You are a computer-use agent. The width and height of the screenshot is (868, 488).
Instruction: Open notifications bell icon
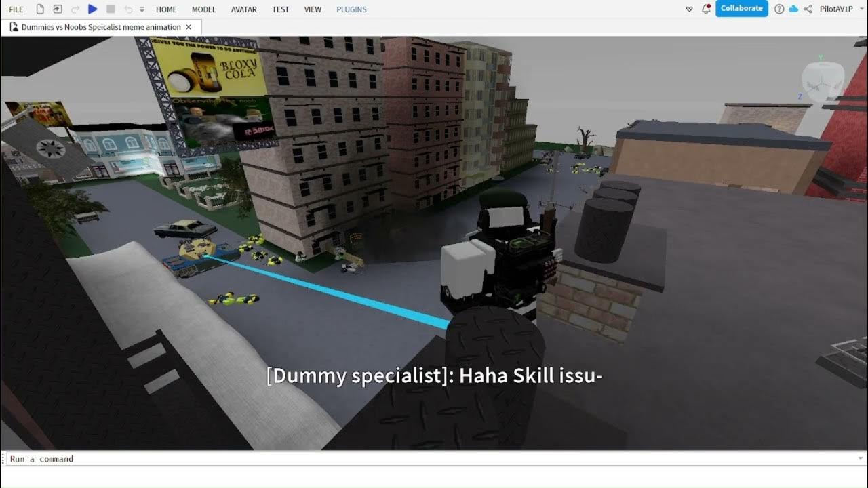(x=706, y=9)
